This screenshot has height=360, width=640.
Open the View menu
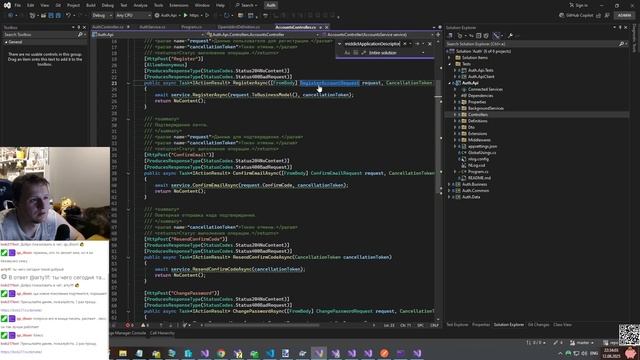pos(44,5)
